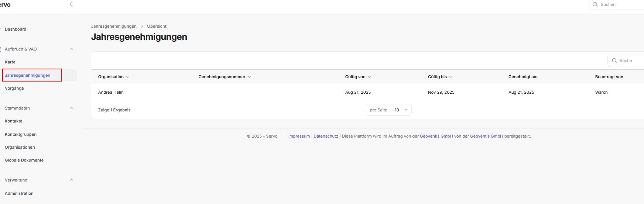Click the magnifier icon in the top Suchen field
644x204 pixels.
point(595,4)
